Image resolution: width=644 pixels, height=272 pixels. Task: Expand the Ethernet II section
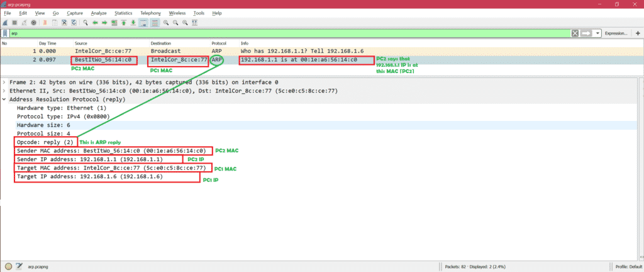(x=4, y=91)
